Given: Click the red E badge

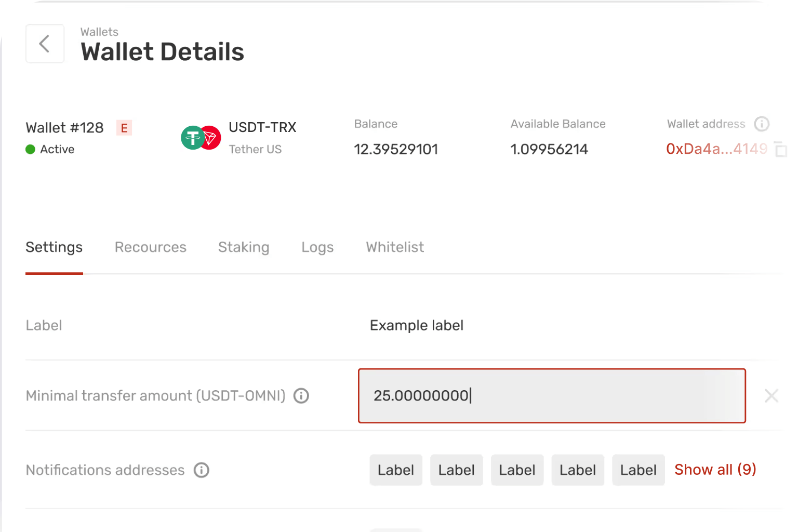Looking at the screenshot, I should (x=124, y=128).
